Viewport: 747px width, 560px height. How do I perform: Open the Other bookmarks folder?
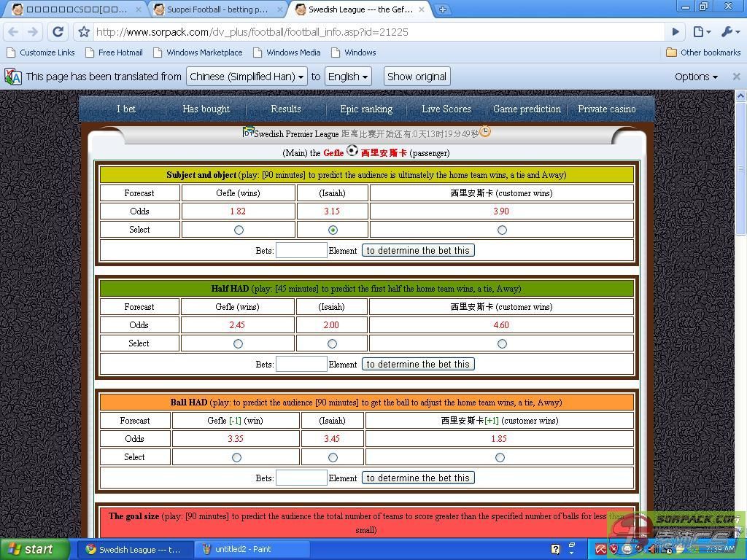click(x=703, y=52)
